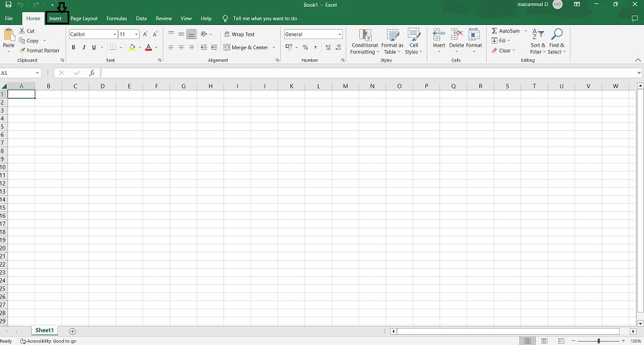
Task: Cut the selection with the scissors icon
Action: 22,31
